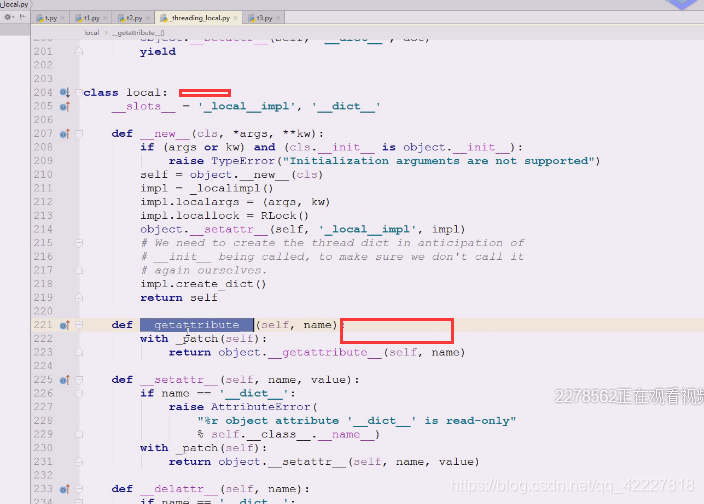The height and width of the screenshot is (504, 704).
Task: Click the comment text on line 216
Action: (x=332, y=257)
